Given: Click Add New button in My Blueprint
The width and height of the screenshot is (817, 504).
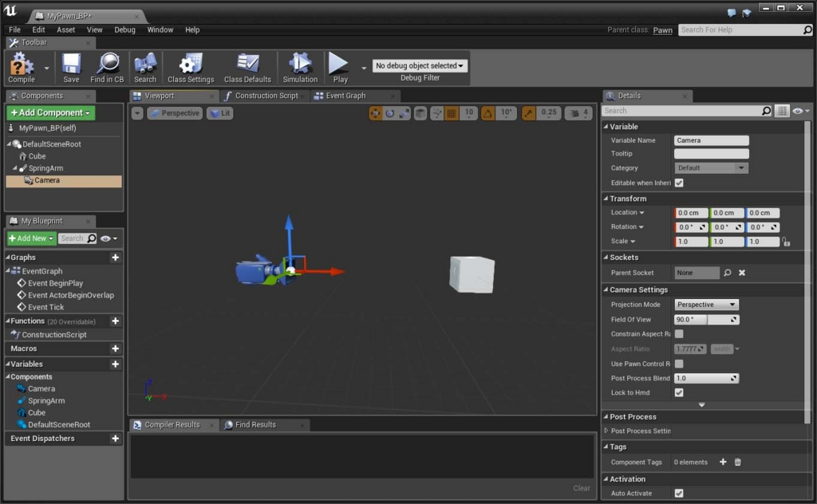Looking at the screenshot, I should point(31,238).
